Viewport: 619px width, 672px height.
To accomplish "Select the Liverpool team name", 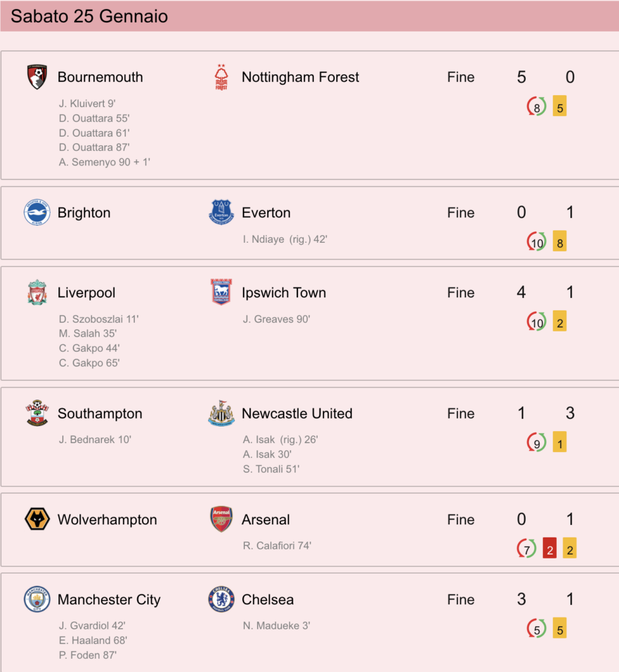I will pyautogui.click(x=87, y=293).
